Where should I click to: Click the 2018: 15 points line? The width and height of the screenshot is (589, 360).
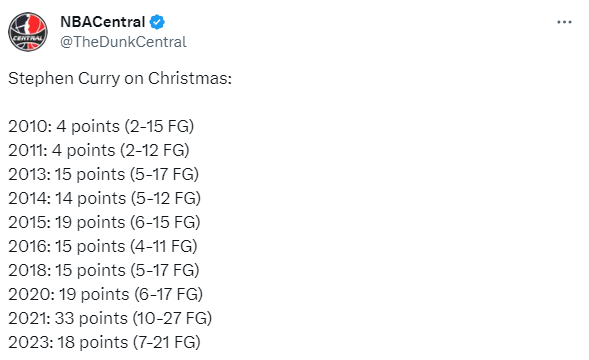tap(104, 271)
